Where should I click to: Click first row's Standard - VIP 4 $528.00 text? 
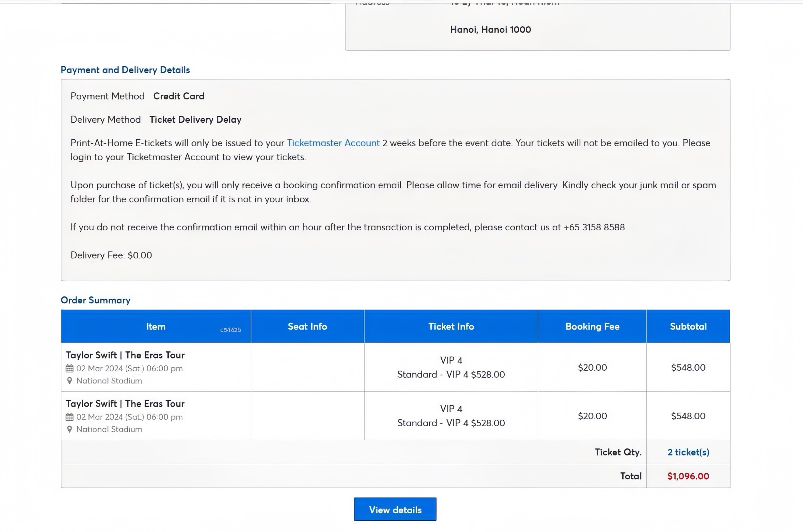451,375
